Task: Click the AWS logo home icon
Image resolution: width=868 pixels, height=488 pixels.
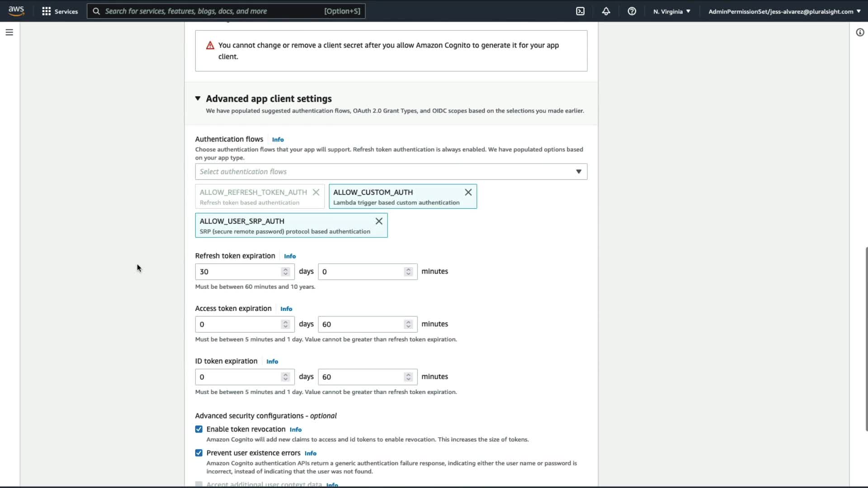Action: 16,11
